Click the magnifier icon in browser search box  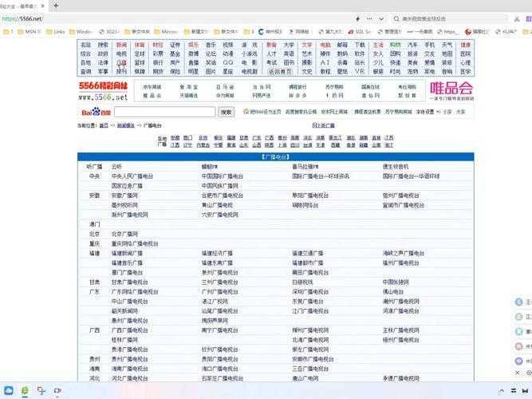point(396,18)
